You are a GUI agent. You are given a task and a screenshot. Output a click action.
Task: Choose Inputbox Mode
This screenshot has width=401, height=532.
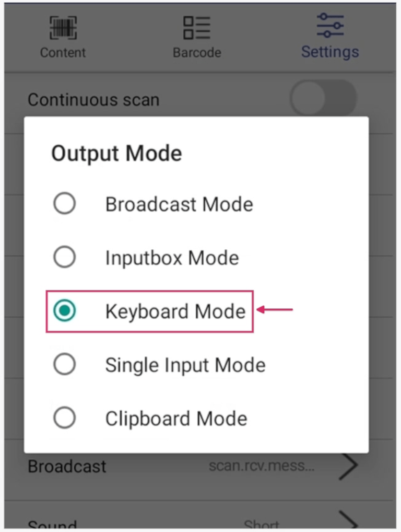point(64,257)
